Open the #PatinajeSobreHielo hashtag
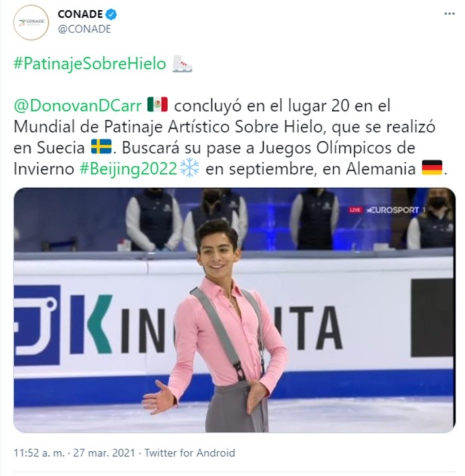 89,64
